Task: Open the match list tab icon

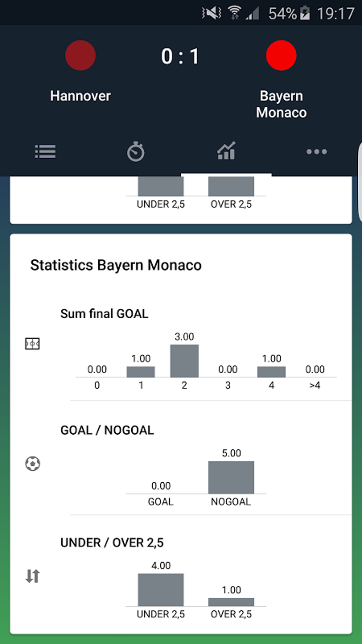Action: click(x=45, y=152)
